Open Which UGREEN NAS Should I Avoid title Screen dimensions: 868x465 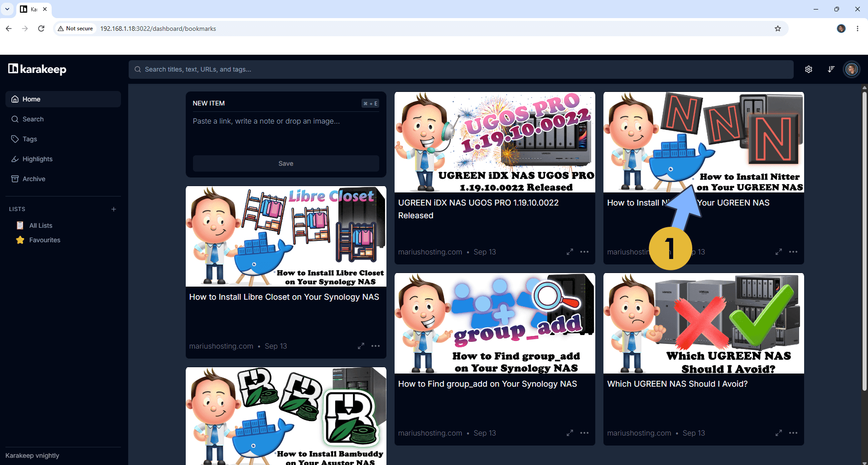click(677, 384)
